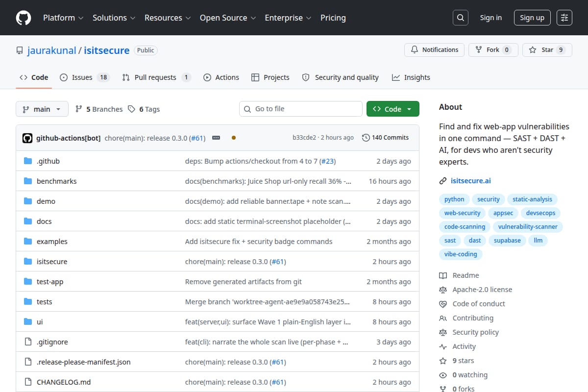The width and height of the screenshot is (588, 392).
Task: Click the github-actions[bot] avatar icon
Action: pos(27,138)
